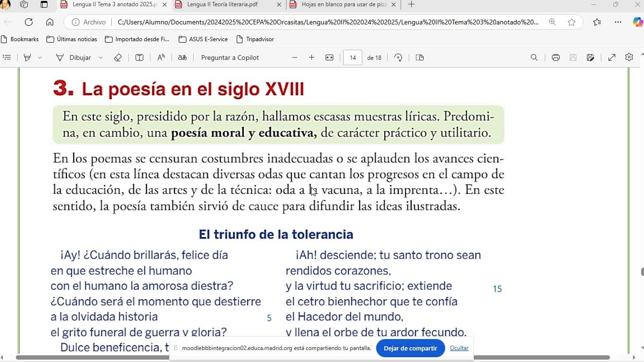This screenshot has width=644, height=362.
Task: Open PDF settings gear
Action: (629, 57)
